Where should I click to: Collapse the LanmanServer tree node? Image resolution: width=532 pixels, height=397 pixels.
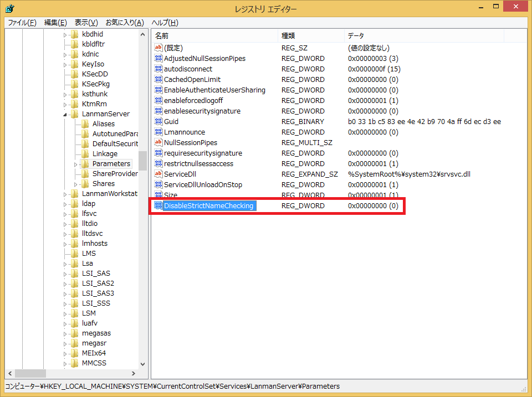[x=65, y=114]
